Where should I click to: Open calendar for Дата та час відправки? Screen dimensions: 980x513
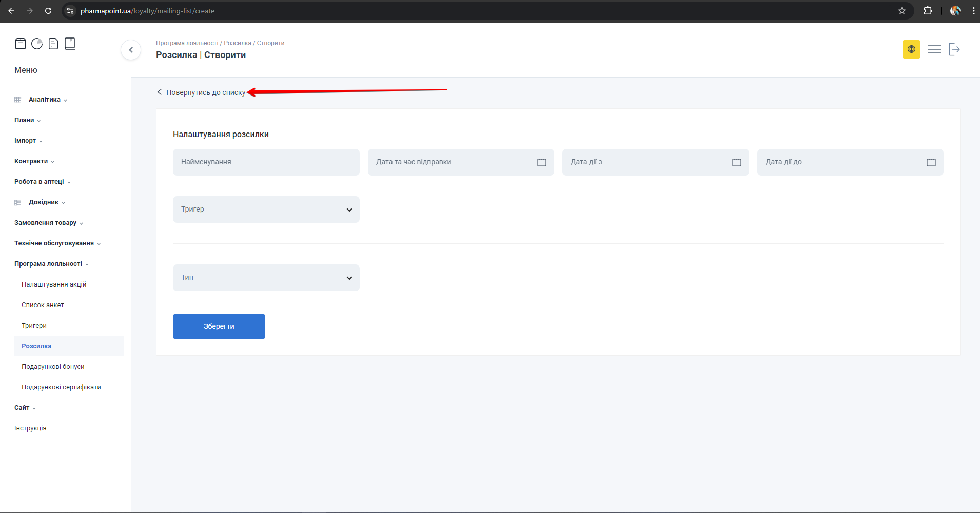(x=542, y=162)
